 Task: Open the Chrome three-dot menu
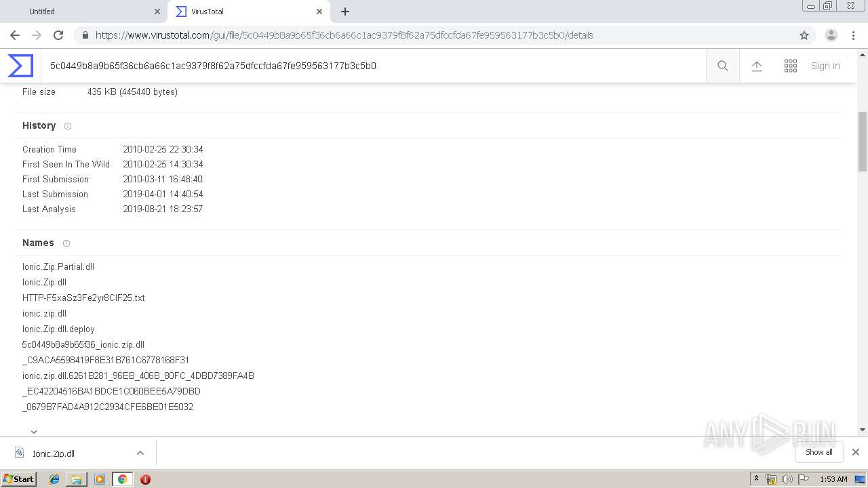[x=853, y=35]
